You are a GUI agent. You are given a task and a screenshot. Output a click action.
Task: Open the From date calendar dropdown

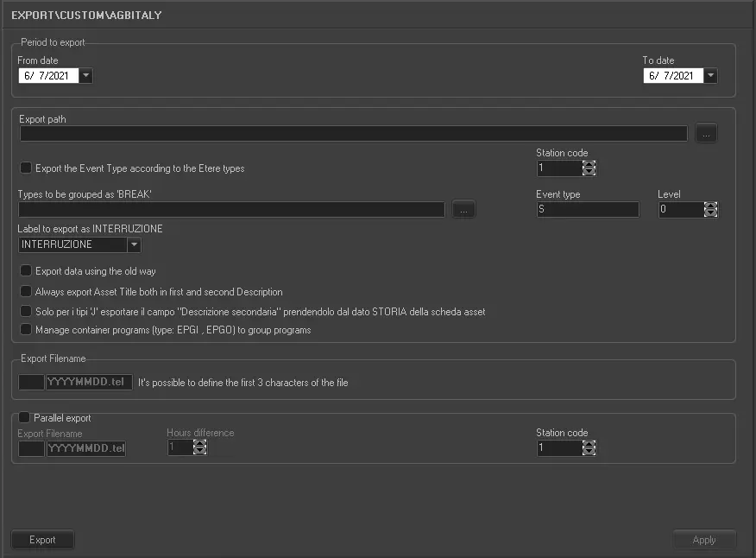pyautogui.click(x=85, y=76)
